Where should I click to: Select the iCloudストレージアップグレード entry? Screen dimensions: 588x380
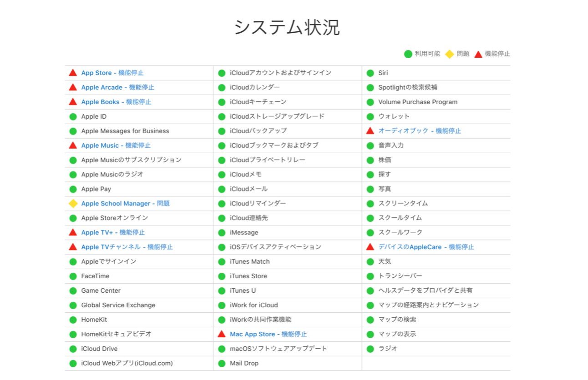pyautogui.click(x=277, y=116)
